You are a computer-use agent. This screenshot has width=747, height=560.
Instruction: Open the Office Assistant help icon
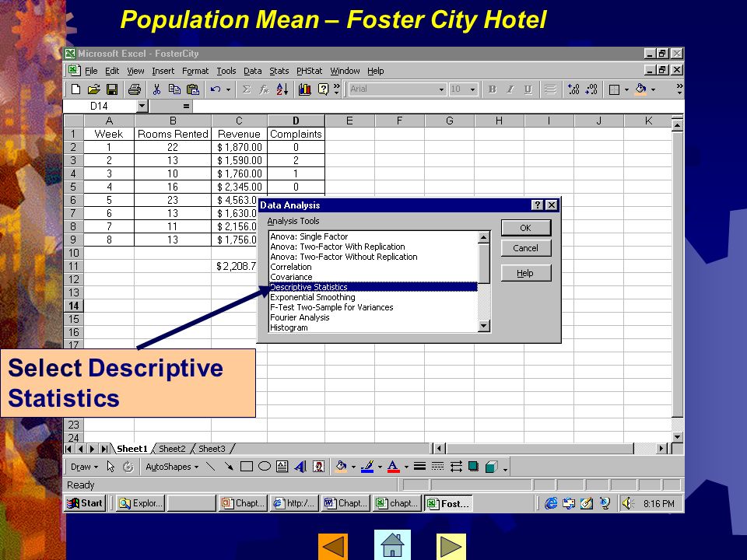[323, 89]
